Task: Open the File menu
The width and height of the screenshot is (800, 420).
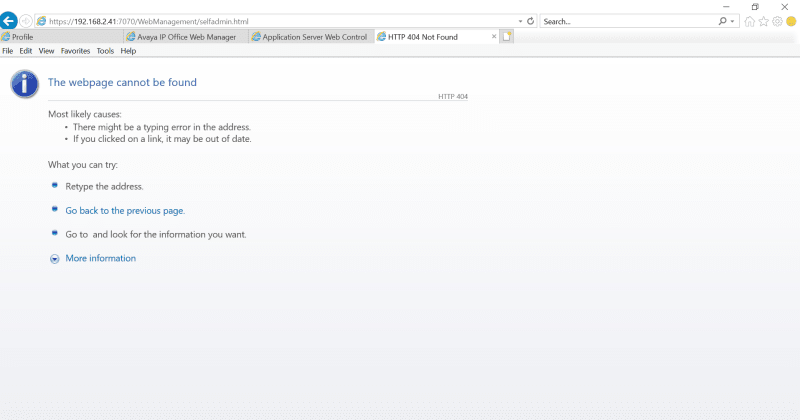Action: [8, 51]
